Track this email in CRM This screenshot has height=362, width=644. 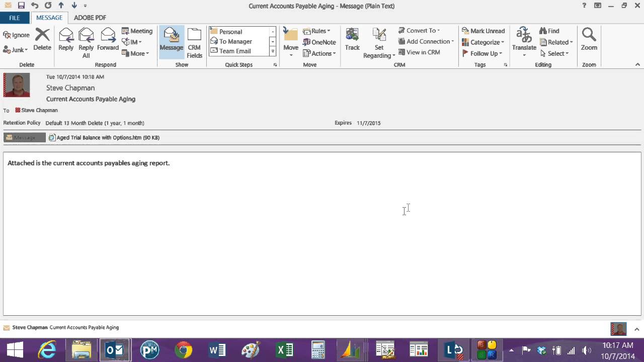352,40
